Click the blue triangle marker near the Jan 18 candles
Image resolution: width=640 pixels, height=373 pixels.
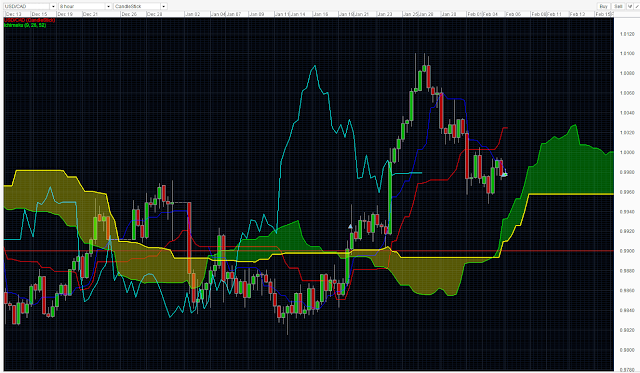click(350, 226)
